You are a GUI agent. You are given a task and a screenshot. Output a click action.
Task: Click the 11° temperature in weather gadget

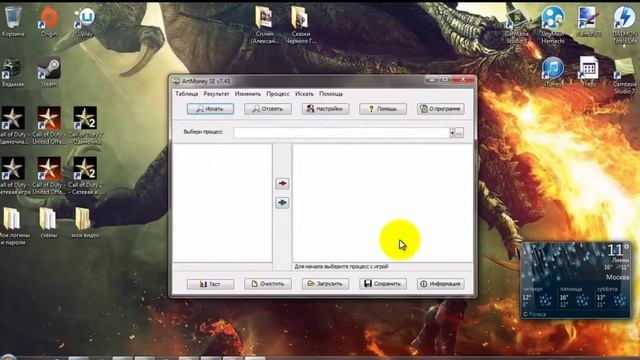click(618, 249)
